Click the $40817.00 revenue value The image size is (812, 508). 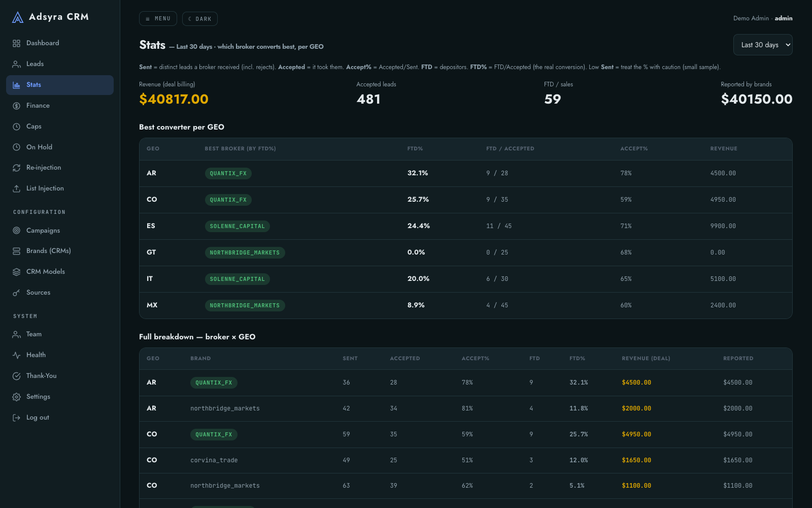[174, 99]
